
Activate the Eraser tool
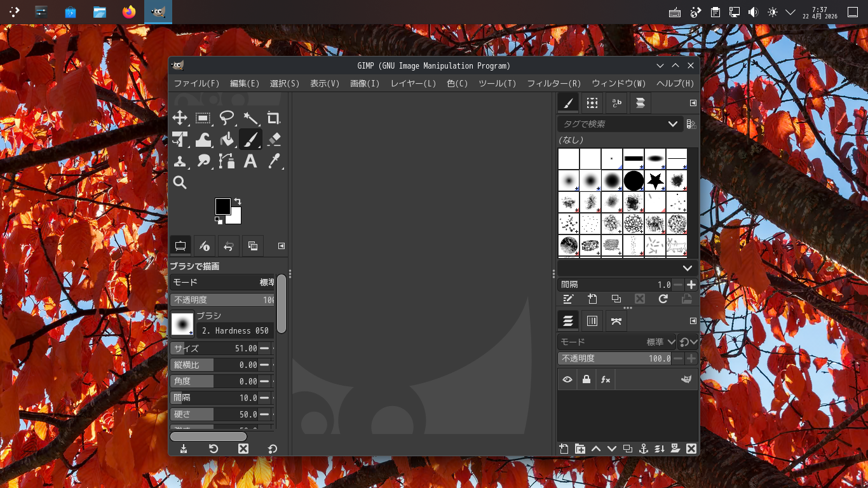coord(274,139)
